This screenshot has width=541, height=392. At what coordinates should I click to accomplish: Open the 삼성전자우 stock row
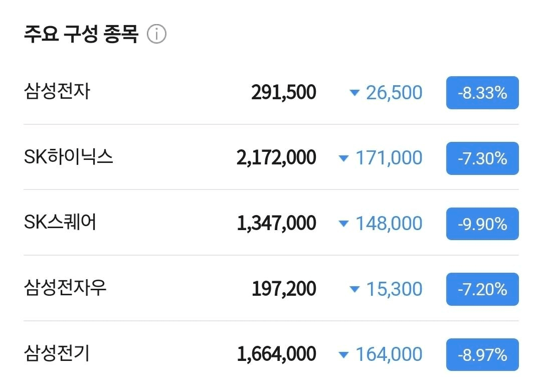pyautogui.click(x=271, y=288)
